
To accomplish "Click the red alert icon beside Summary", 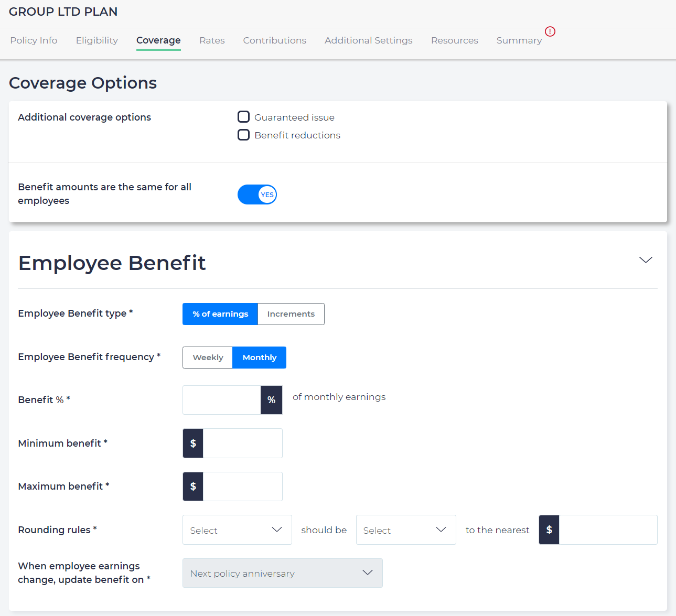I will tap(550, 31).
